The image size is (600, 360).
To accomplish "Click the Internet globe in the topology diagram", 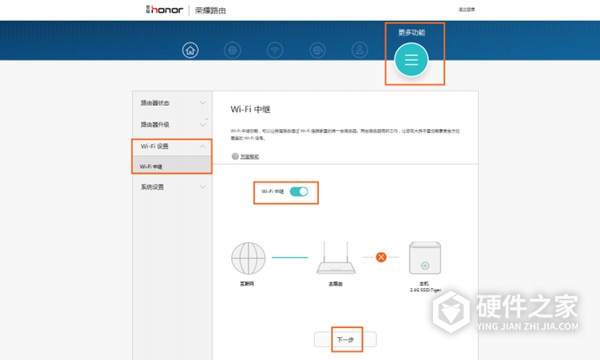I will click(248, 258).
